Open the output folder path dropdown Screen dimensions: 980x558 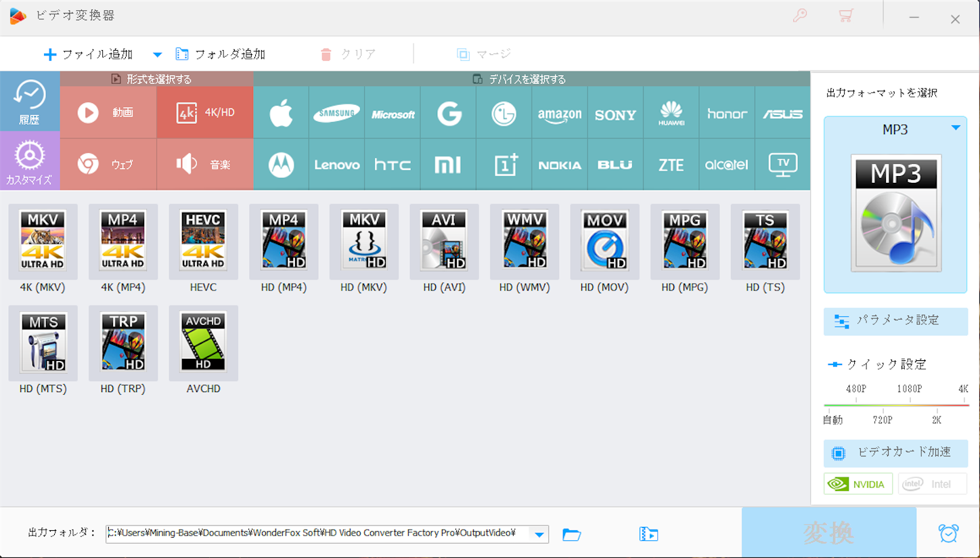539,534
